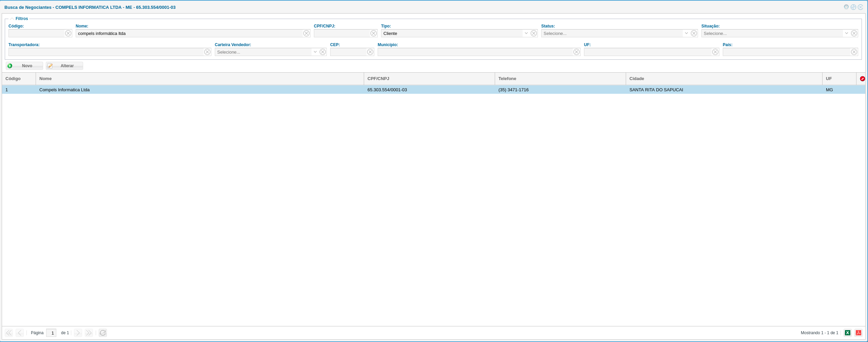
Task: Clear the Transportadora field
Action: pos(207,52)
